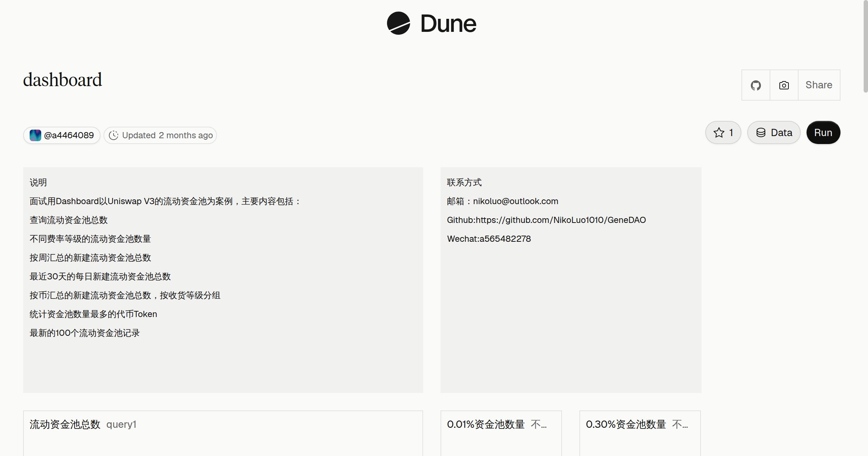The width and height of the screenshot is (868, 456).
Task: Open the 0.30%资金池数量 card title
Action: [626, 424]
